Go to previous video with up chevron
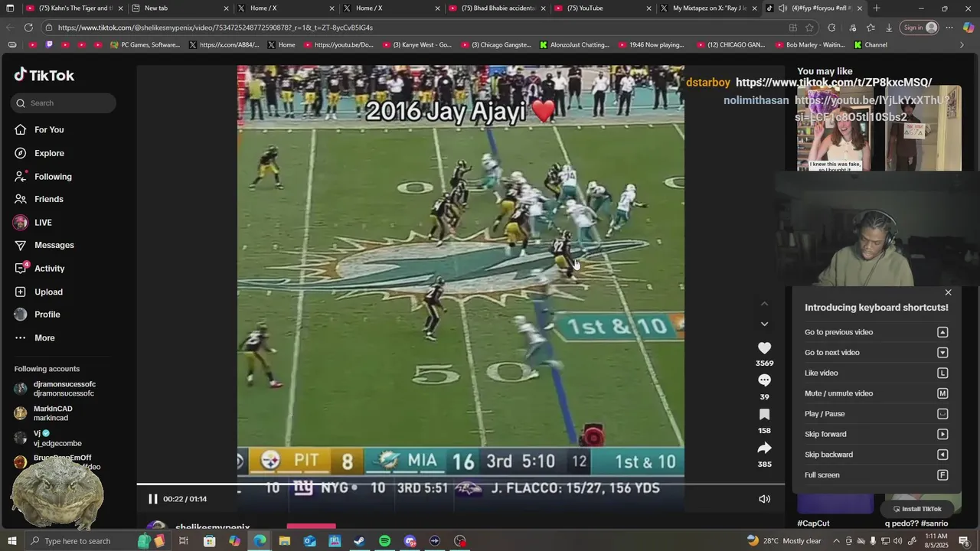The image size is (980, 551). (x=764, y=304)
